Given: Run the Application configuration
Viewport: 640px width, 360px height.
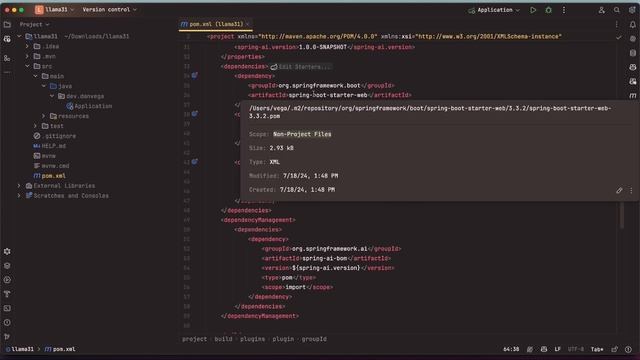Looking at the screenshot, I should click(533, 10).
